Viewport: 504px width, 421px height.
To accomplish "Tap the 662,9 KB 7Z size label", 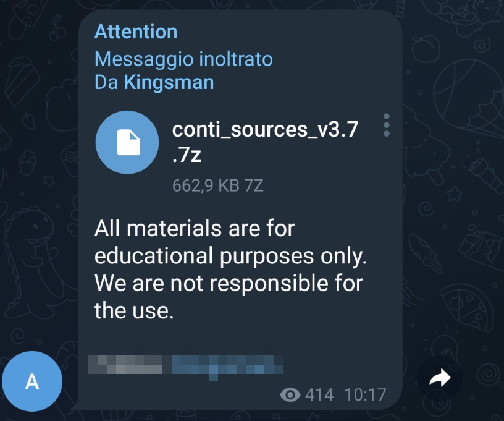I will click(218, 185).
